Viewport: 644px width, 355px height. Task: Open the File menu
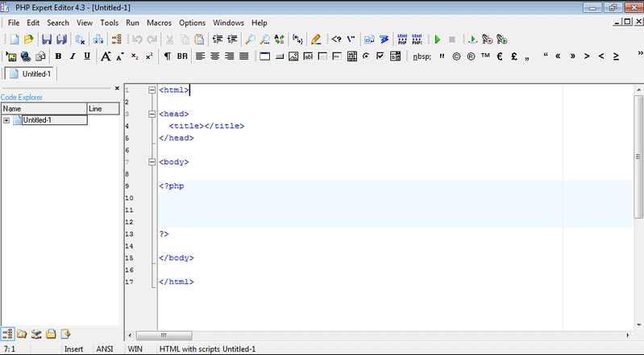(14, 23)
